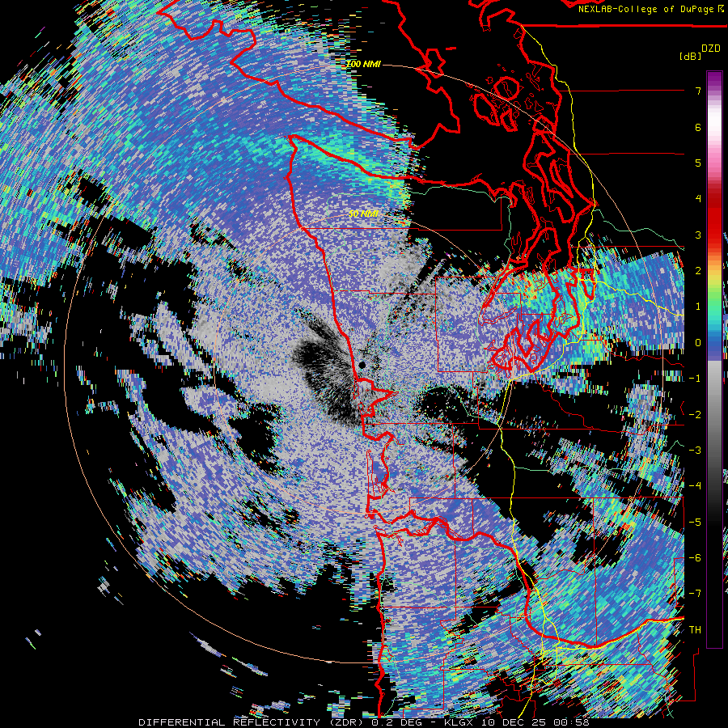Click the [dB] unit label
Image resolution: width=728 pixels, height=728 pixels.
point(690,57)
